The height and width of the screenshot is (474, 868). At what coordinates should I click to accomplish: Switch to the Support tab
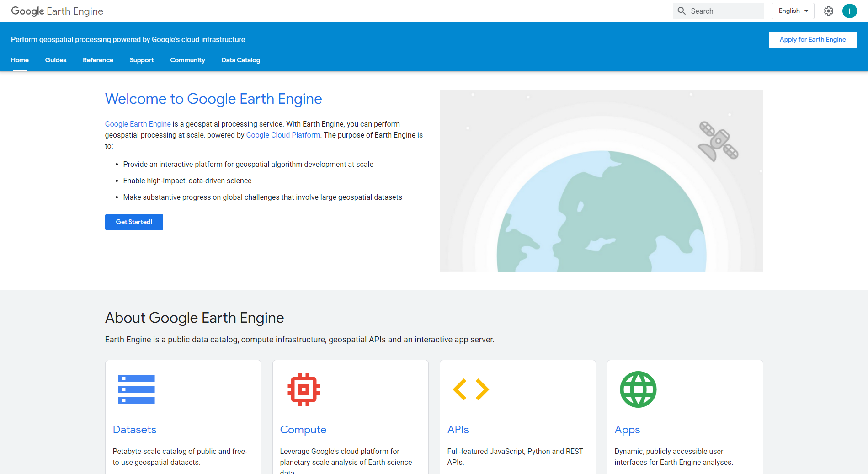(x=142, y=60)
